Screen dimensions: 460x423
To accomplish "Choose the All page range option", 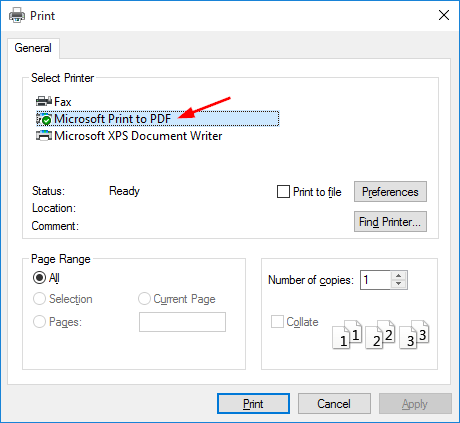I will coord(39,277).
